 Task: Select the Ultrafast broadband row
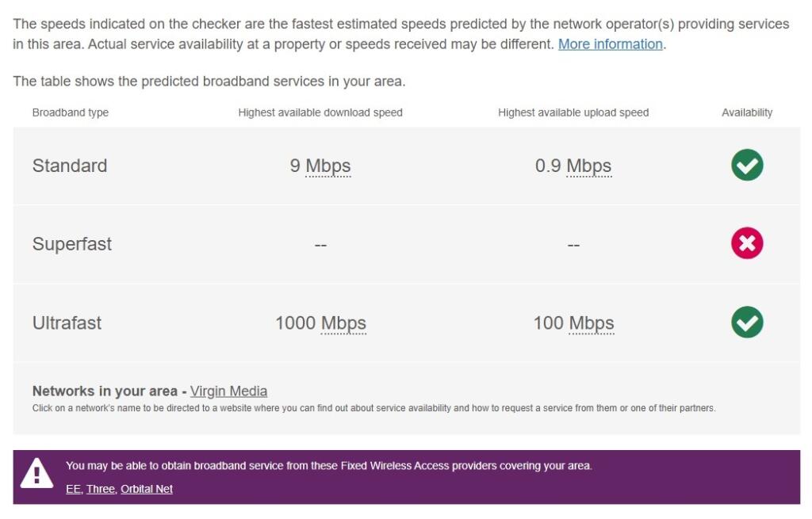tap(70, 322)
